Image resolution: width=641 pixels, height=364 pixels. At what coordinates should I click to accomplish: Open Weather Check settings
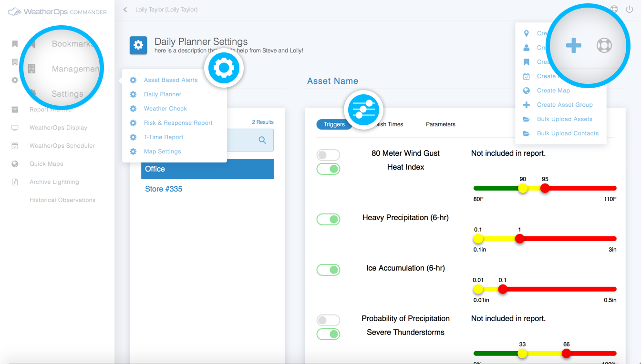(x=165, y=109)
